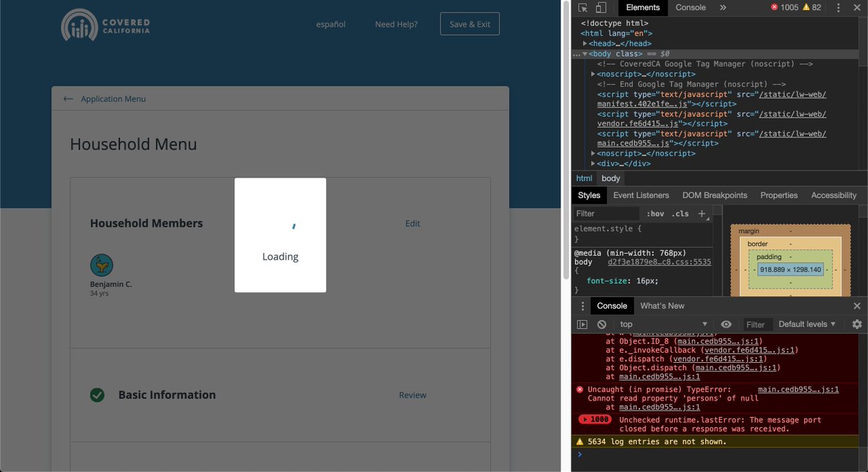Select the inspect element picker icon
The image size is (868, 472).
584,7
